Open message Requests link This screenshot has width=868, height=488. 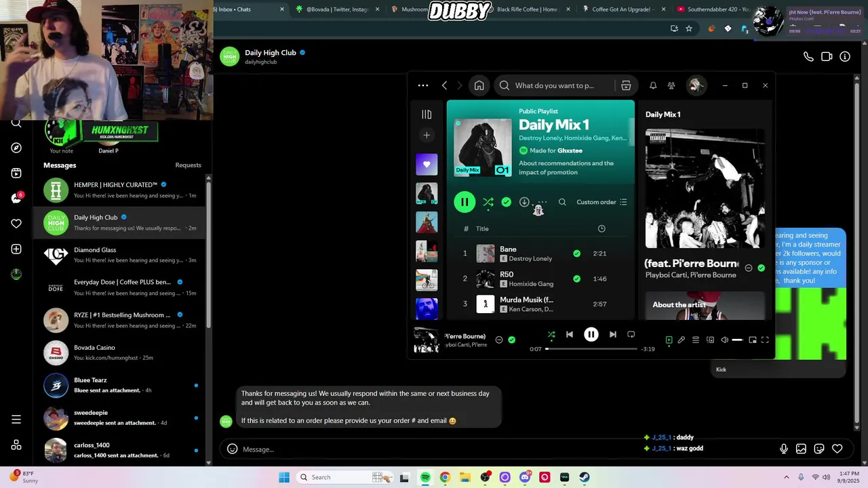188,165
